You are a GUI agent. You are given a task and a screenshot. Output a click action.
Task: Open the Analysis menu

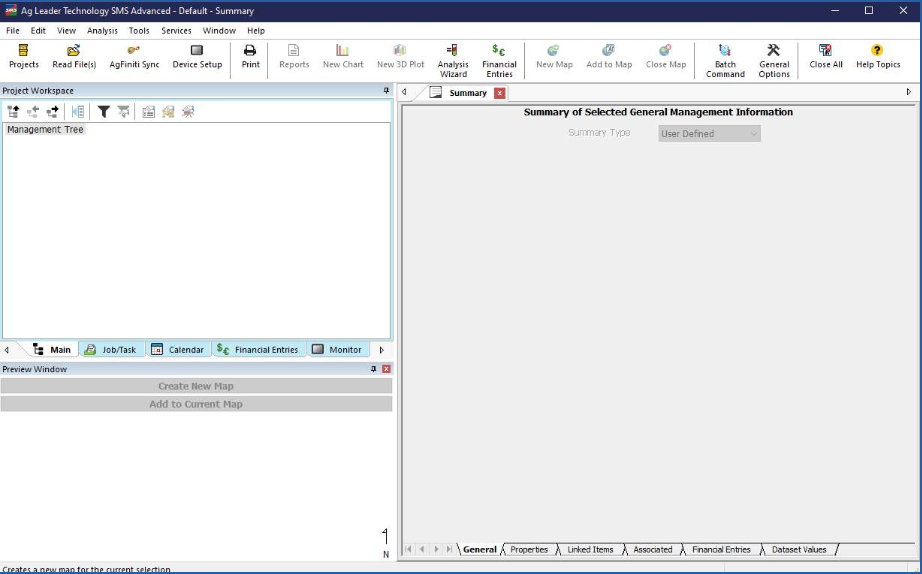tap(102, 31)
